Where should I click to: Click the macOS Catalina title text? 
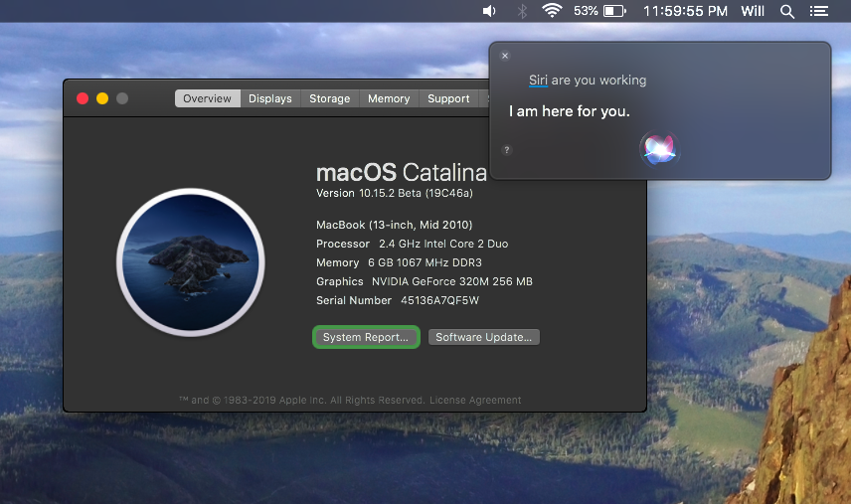tap(401, 173)
